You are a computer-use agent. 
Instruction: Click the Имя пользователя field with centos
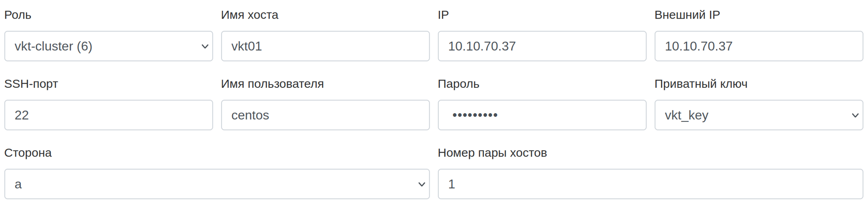click(325, 115)
